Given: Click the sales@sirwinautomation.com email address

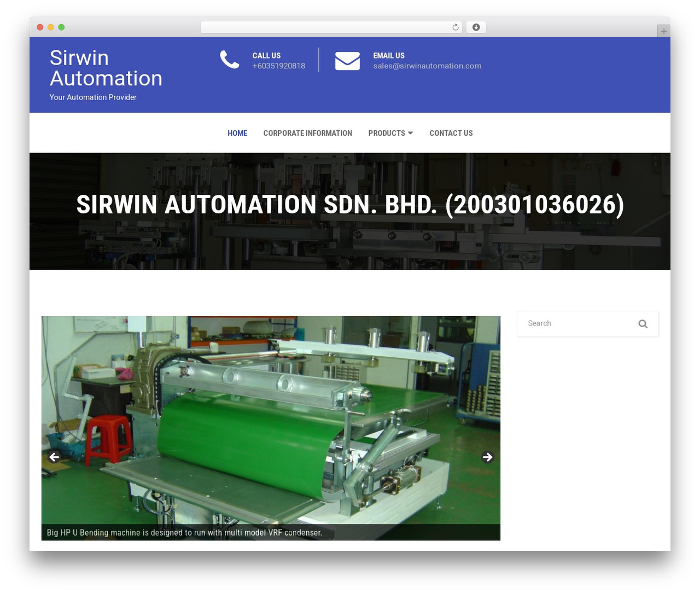Looking at the screenshot, I should click(x=428, y=66).
